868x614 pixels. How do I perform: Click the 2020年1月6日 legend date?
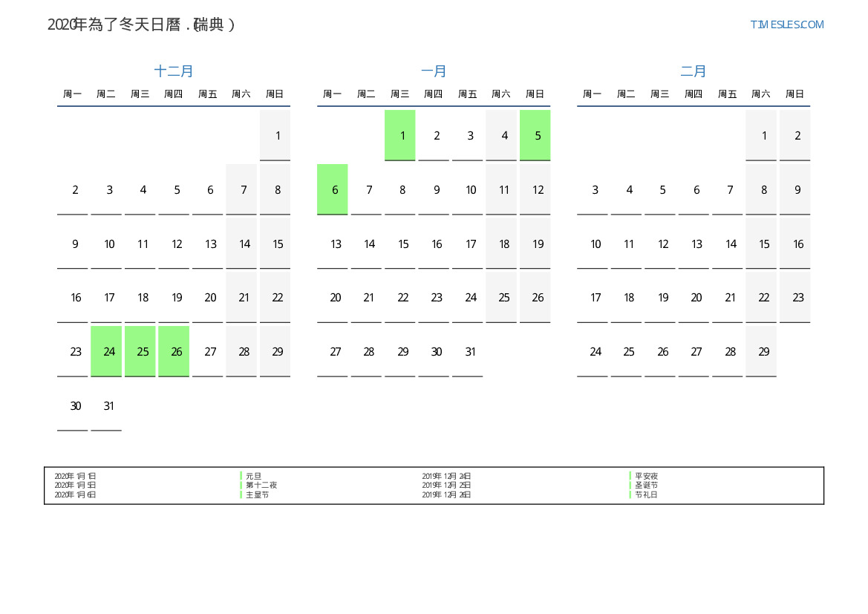click(75, 494)
